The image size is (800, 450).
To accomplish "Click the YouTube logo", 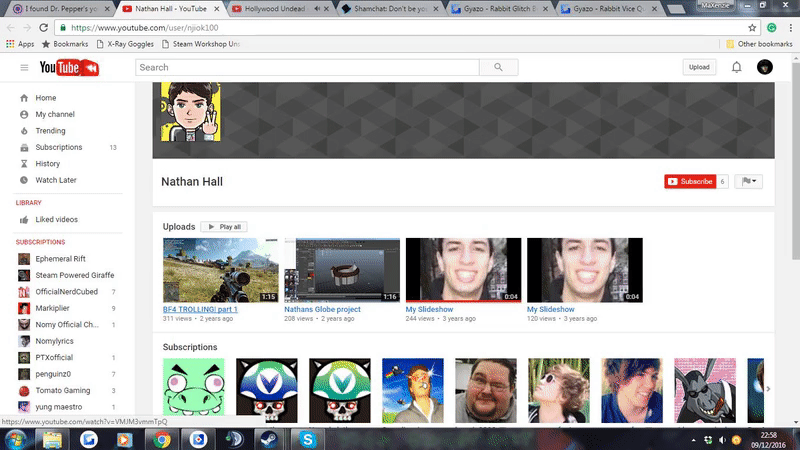I will coord(69,67).
